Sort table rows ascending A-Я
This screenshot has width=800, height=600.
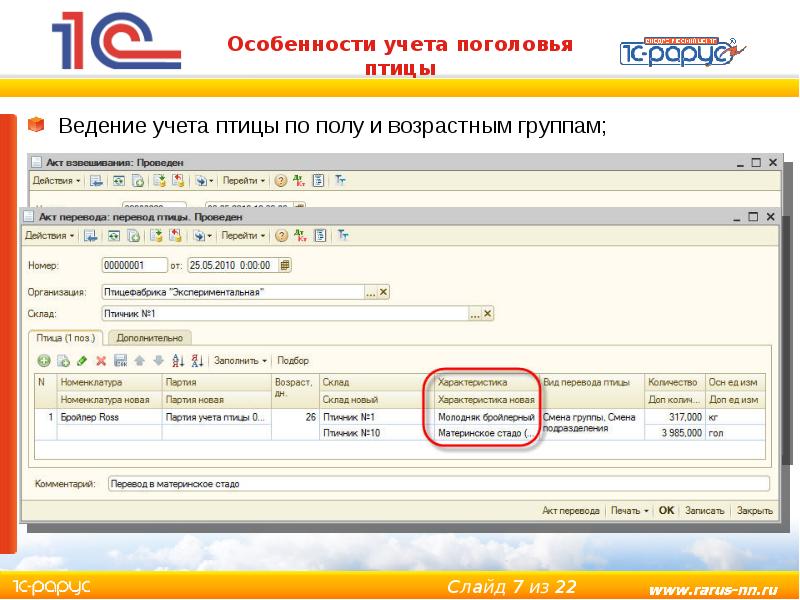click(178, 360)
